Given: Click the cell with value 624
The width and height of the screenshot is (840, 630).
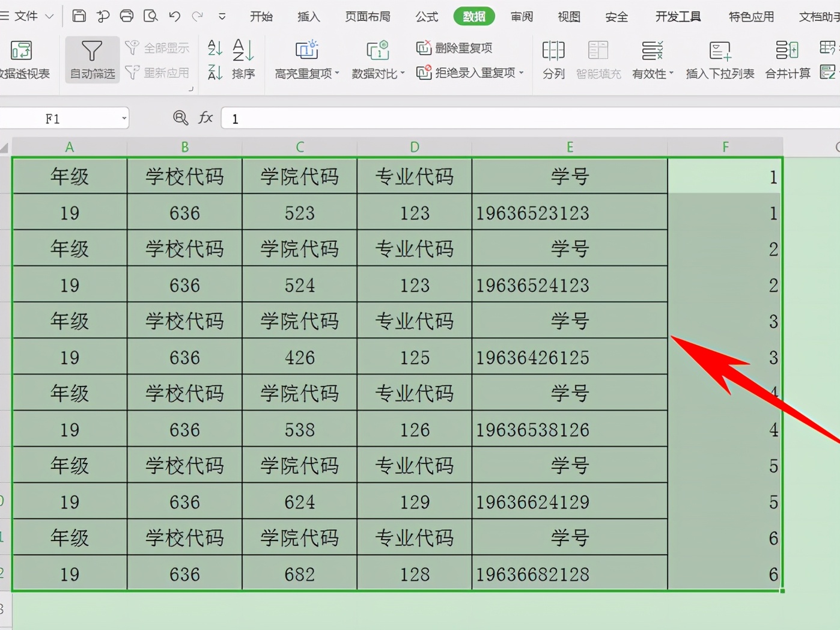Looking at the screenshot, I should [x=300, y=502].
